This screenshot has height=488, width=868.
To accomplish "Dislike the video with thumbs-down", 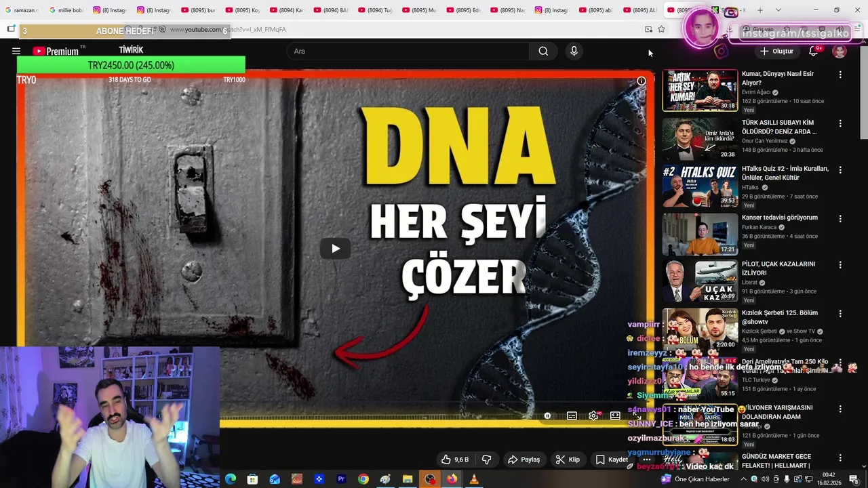I will pyautogui.click(x=486, y=460).
